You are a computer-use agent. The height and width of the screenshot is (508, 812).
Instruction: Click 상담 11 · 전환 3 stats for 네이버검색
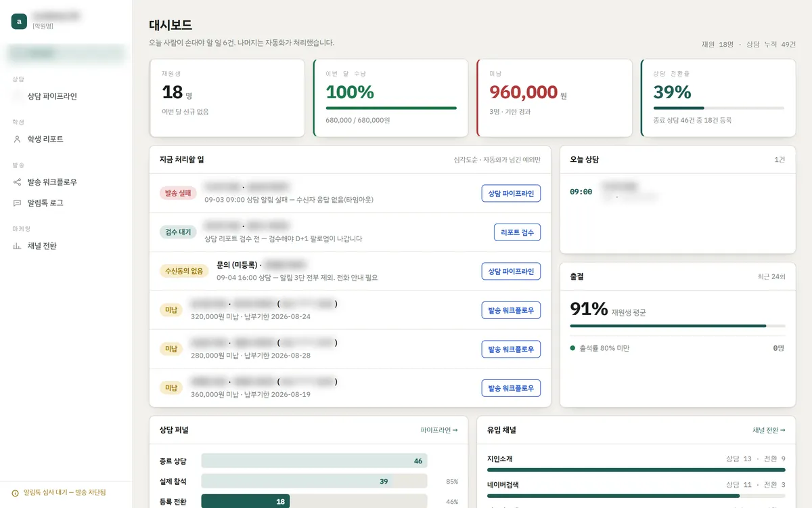pyautogui.click(x=756, y=485)
